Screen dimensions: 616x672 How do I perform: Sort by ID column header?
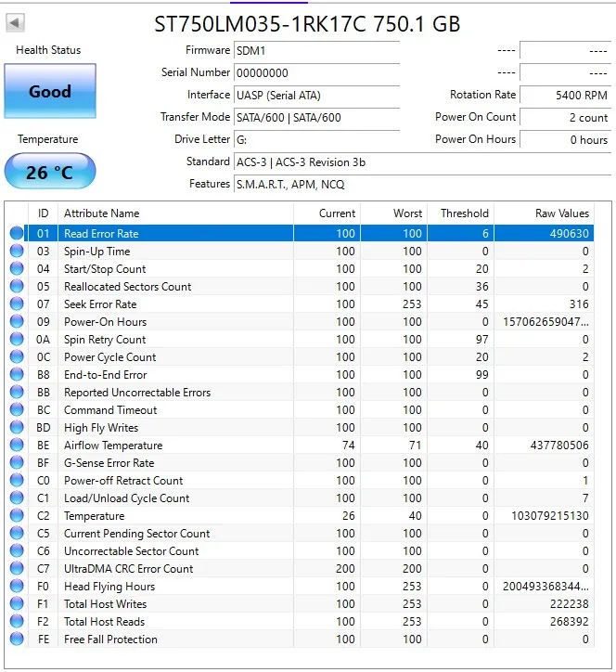[44, 213]
